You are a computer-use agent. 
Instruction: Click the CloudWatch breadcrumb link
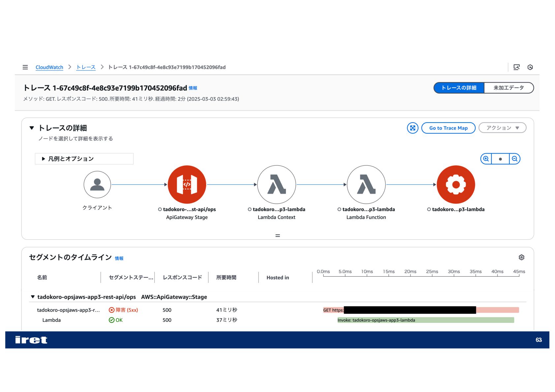coord(49,67)
